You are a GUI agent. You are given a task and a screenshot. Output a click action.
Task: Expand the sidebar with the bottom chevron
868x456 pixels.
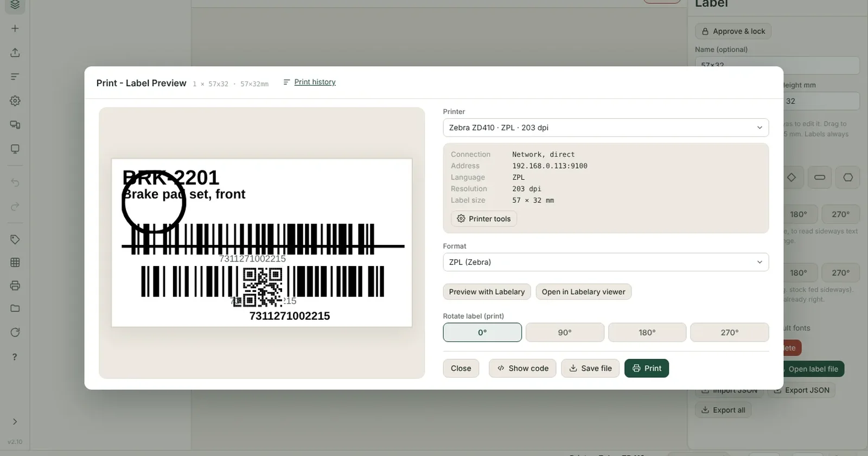15,422
